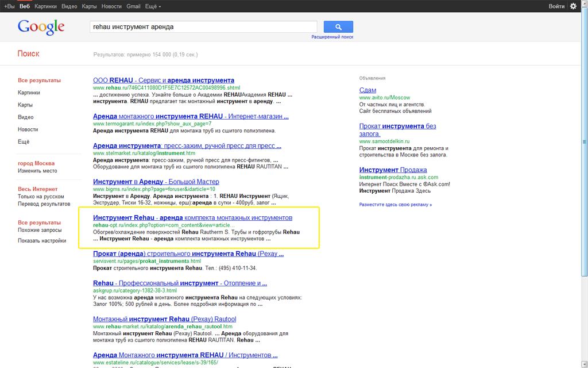This screenshot has width=588, height=368.
Task: Click the blue search magnifier button
Action: click(338, 26)
